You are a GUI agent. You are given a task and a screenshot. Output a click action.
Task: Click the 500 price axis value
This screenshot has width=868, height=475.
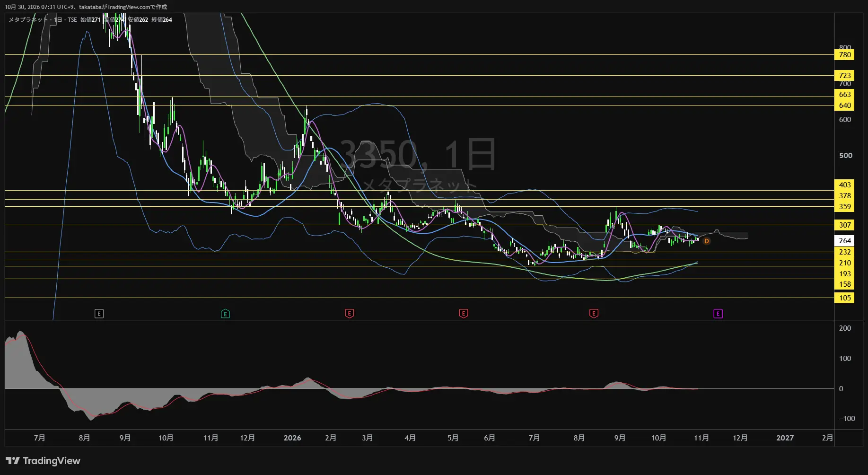point(845,156)
